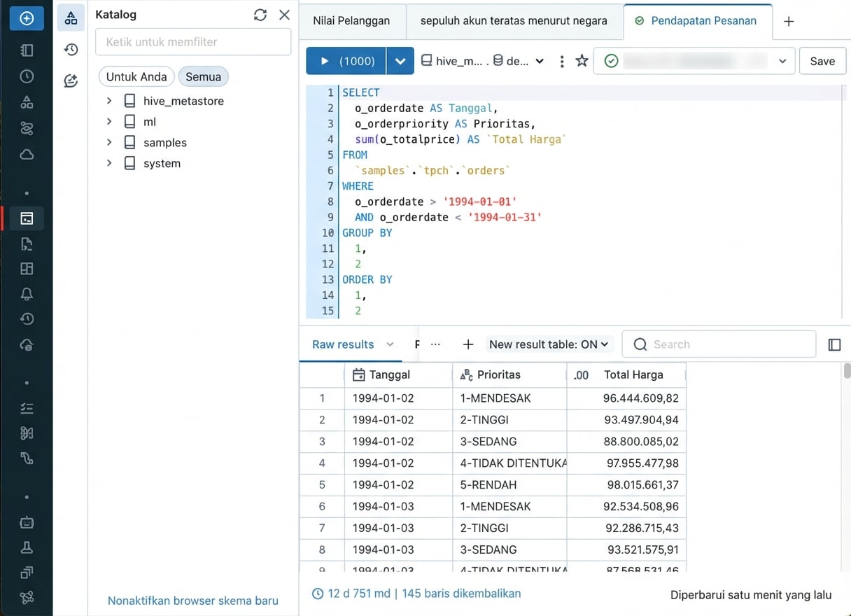Switch to the Nilai Pelanggan tab
The height and width of the screenshot is (616, 851).
(x=352, y=21)
